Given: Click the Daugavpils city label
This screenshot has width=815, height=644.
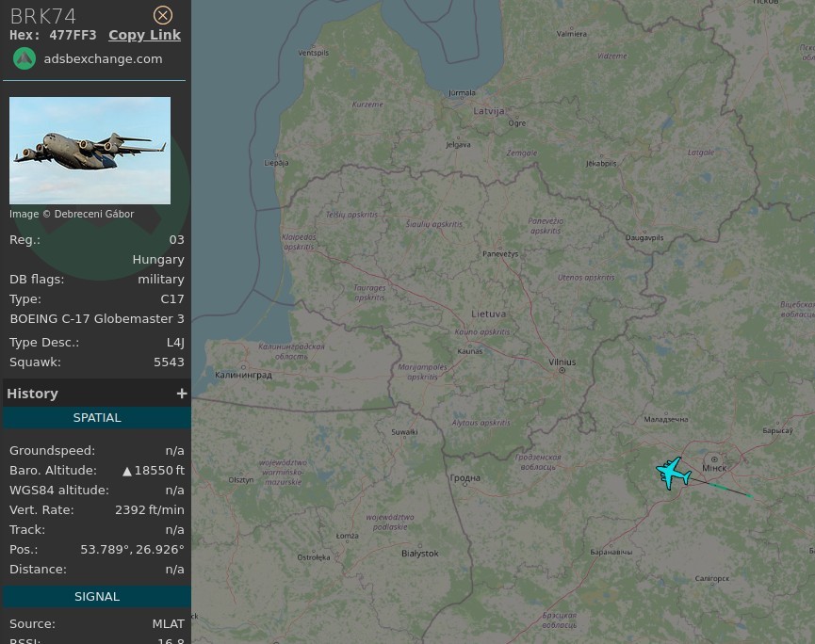Looking at the screenshot, I should [x=645, y=238].
